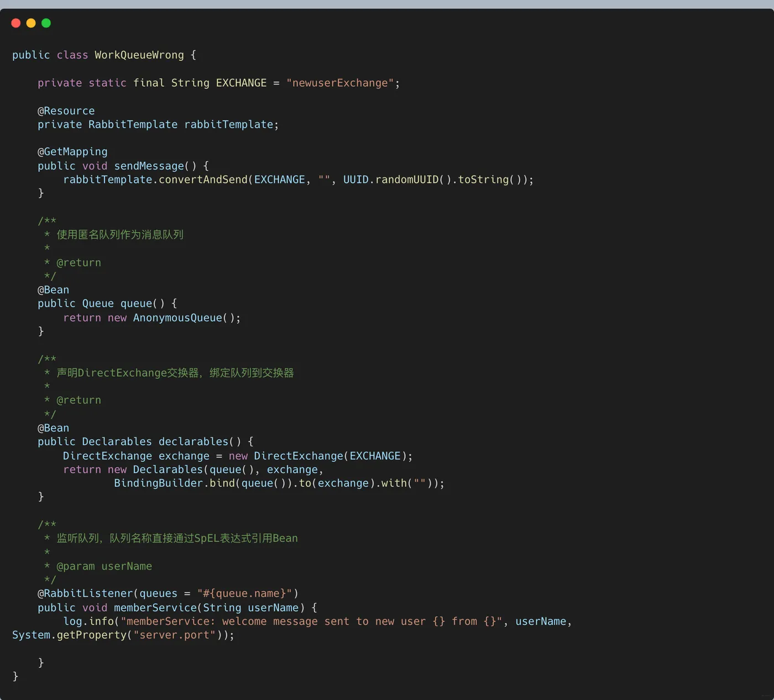Click the "new Declarables" constructor call

tap(155, 470)
